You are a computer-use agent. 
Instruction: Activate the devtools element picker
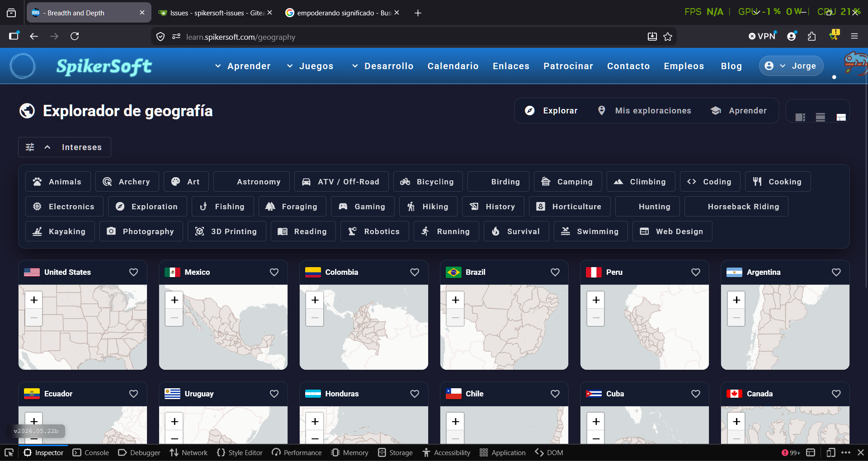click(9, 452)
